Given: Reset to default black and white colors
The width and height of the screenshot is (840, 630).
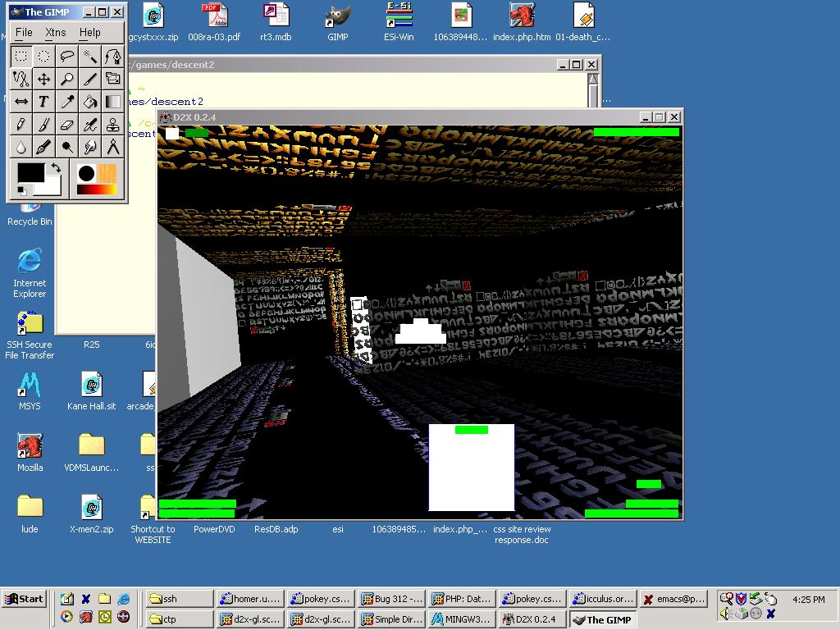Looking at the screenshot, I should (22, 190).
